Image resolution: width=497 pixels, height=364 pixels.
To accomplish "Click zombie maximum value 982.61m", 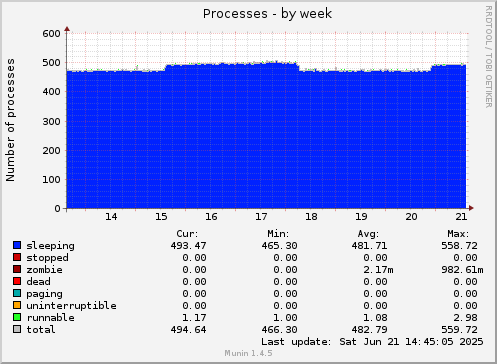I will 462,270.
